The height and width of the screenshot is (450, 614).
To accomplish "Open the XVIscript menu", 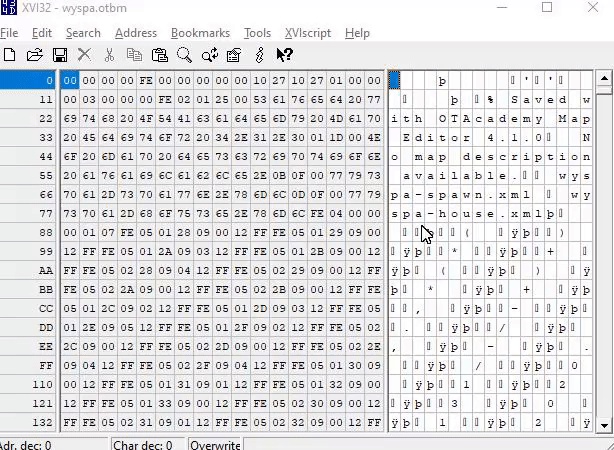I will (x=308, y=33).
